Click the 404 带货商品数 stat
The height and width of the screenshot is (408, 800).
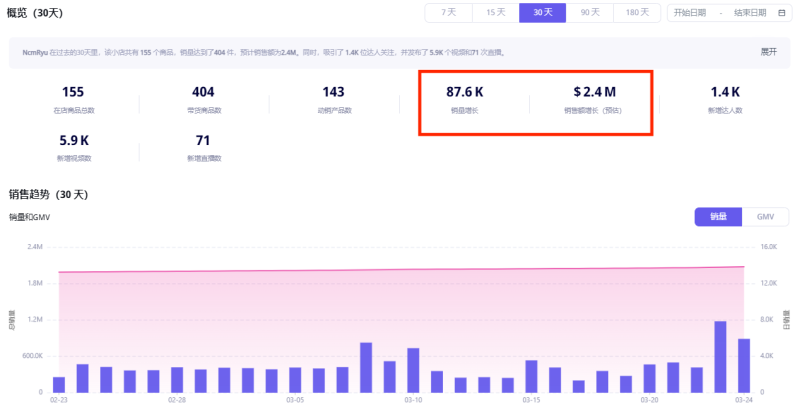coord(203,99)
